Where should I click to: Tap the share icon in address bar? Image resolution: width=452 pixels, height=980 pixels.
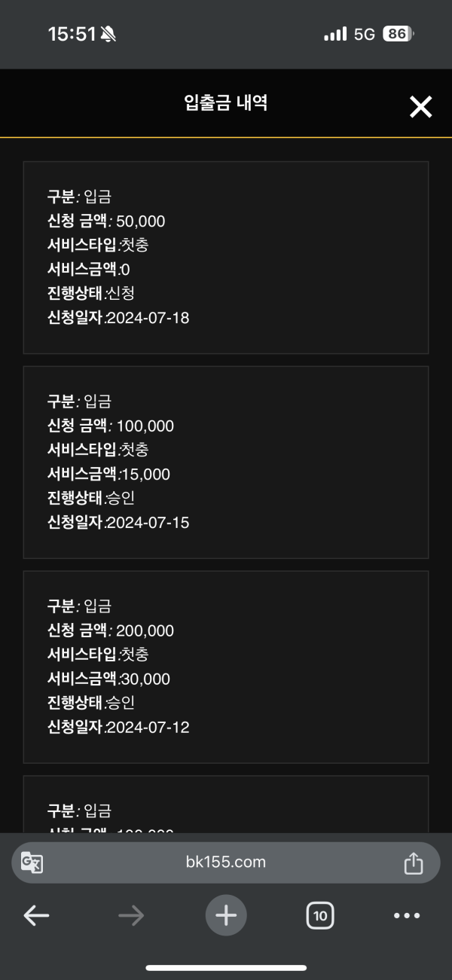point(414,862)
